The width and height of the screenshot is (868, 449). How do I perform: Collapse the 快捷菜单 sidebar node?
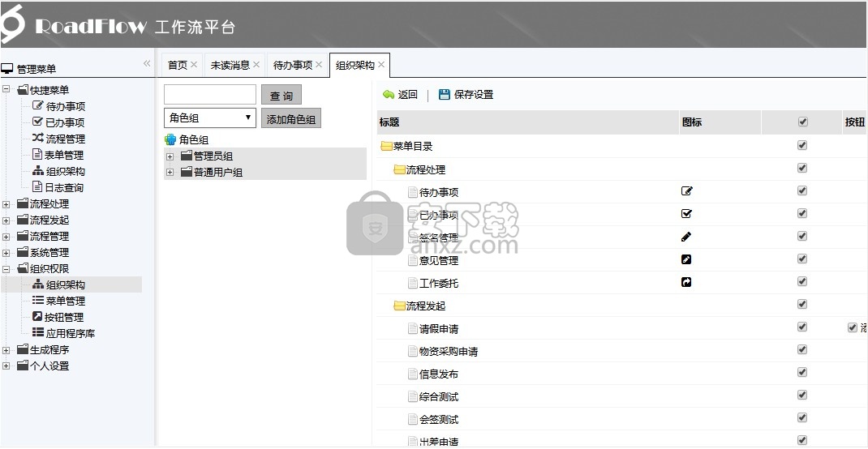click(6, 89)
